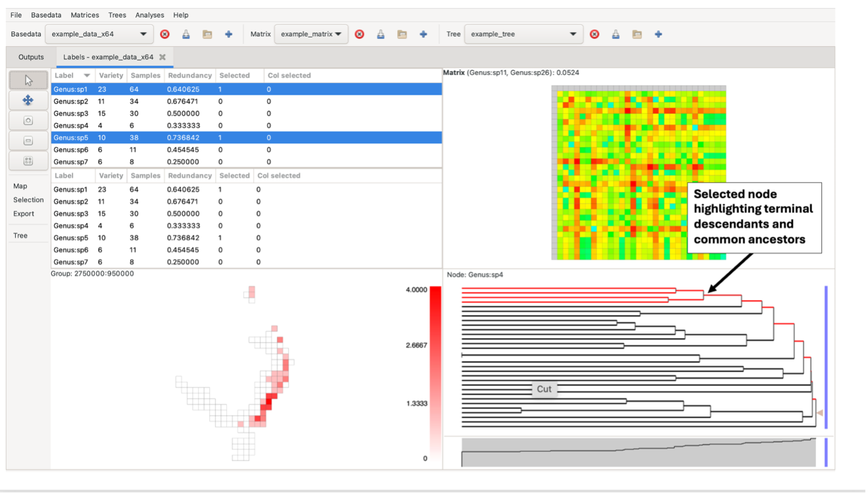868x494 pixels.
Task: Click the zoom in tool button
Action: click(28, 121)
